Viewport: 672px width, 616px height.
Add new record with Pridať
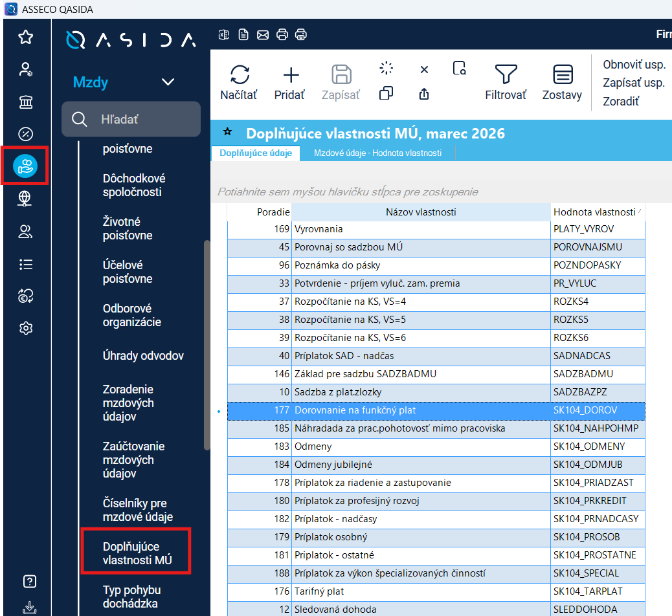[x=291, y=75]
